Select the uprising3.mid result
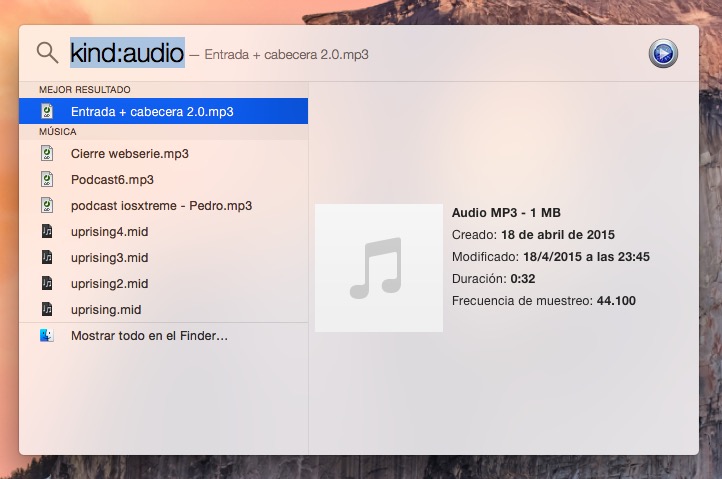Image resolution: width=722 pixels, height=479 pixels. (x=163, y=257)
